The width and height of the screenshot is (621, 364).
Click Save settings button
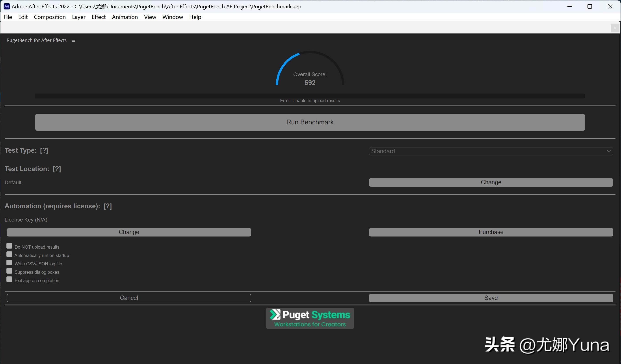point(491,298)
